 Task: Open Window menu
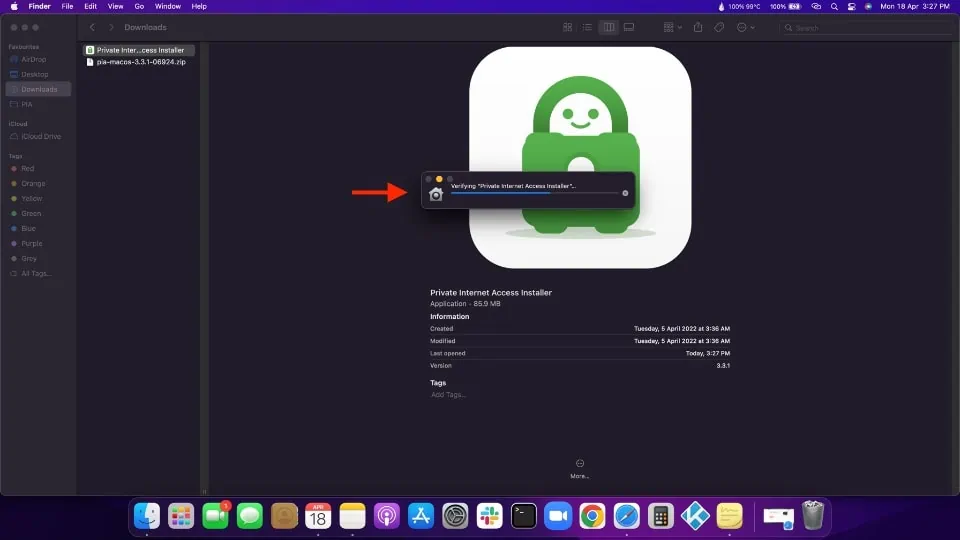coord(168,6)
